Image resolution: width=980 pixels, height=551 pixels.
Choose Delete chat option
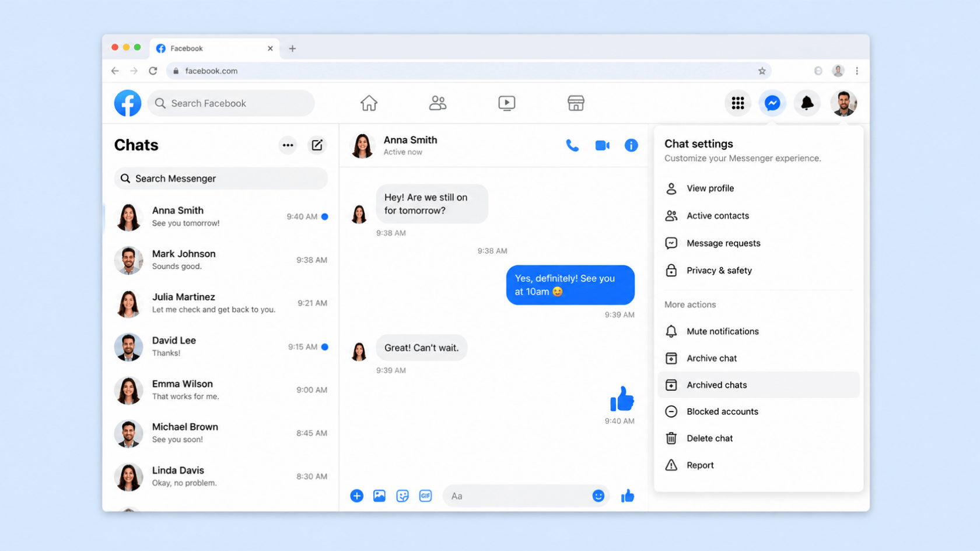click(758, 438)
